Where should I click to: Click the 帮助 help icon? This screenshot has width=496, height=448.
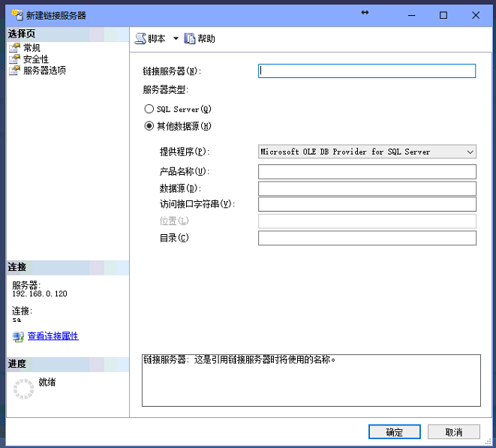tap(190, 38)
